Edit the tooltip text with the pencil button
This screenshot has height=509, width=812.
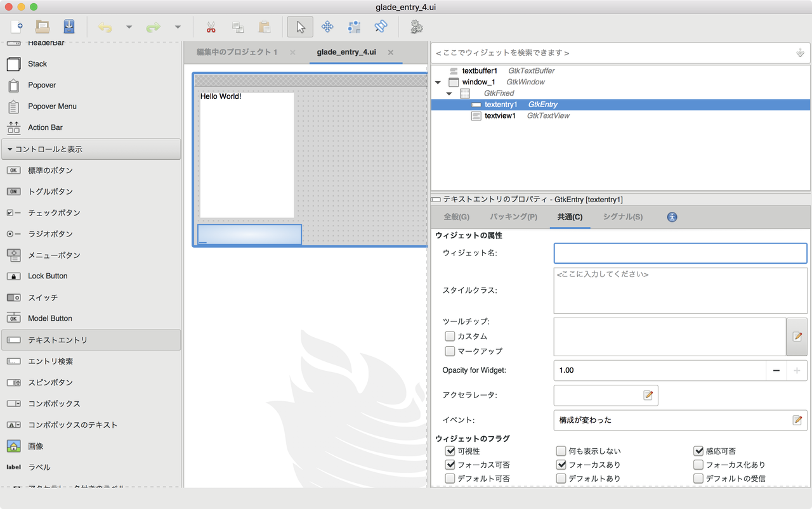796,337
